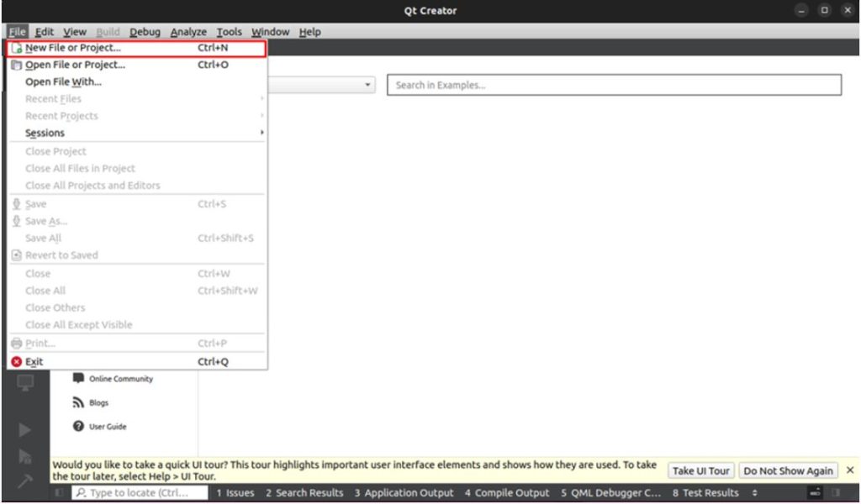Toggle the right sidebar button in status bar
The height and width of the screenshot is (504, 861).
(x=835, y=493)
